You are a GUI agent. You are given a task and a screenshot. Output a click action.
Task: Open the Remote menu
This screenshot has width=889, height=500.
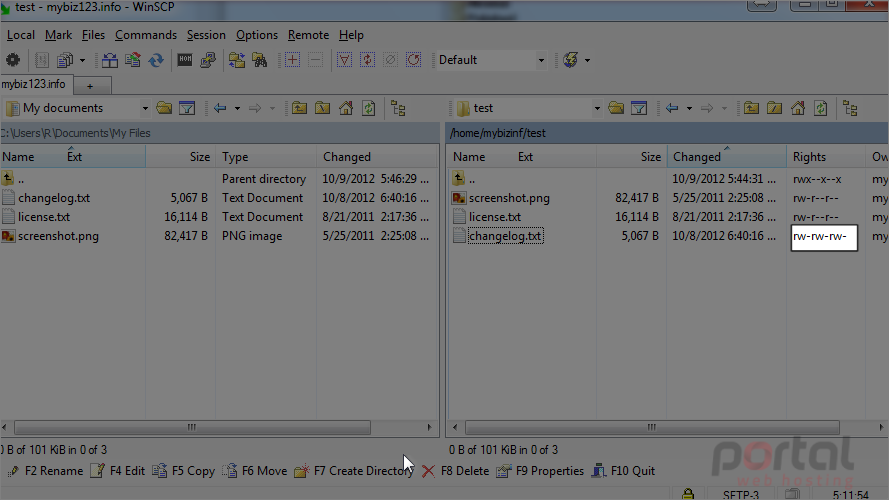click(x=308, y=35)
